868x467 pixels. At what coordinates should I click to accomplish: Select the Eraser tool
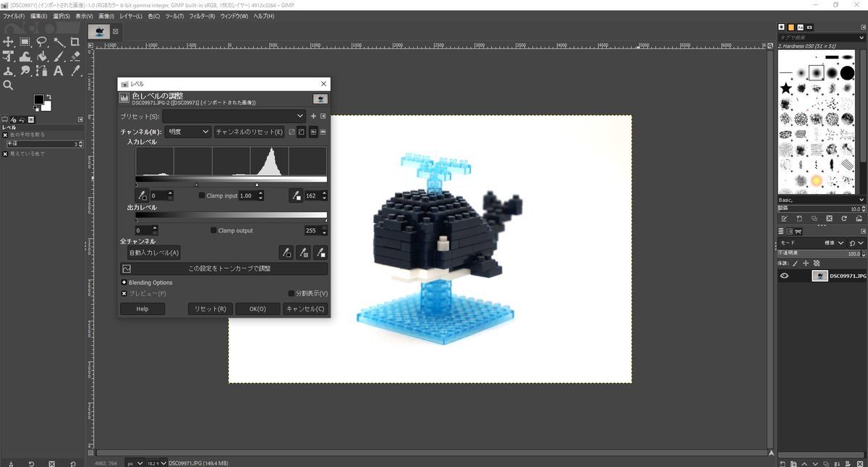[75, 56]
